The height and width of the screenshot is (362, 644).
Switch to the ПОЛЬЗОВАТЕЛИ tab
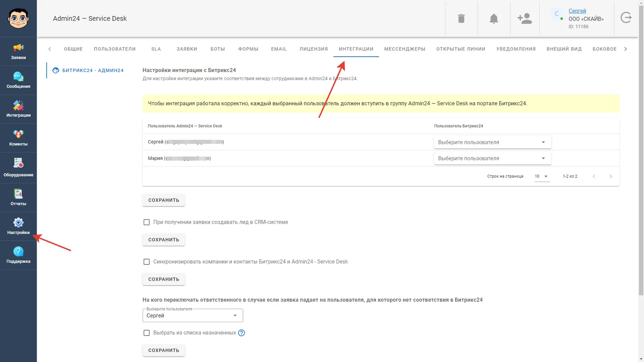(x=115, y=49)
